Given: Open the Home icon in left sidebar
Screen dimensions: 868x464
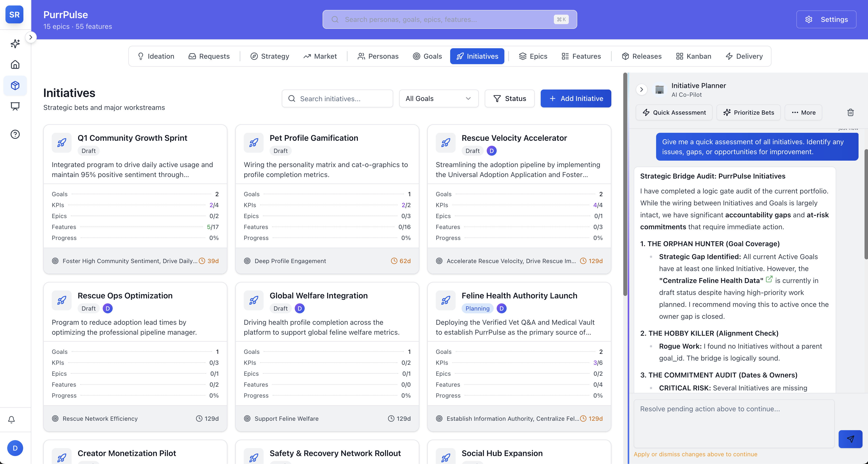Looking at the screenshot, I should point(15,65).
